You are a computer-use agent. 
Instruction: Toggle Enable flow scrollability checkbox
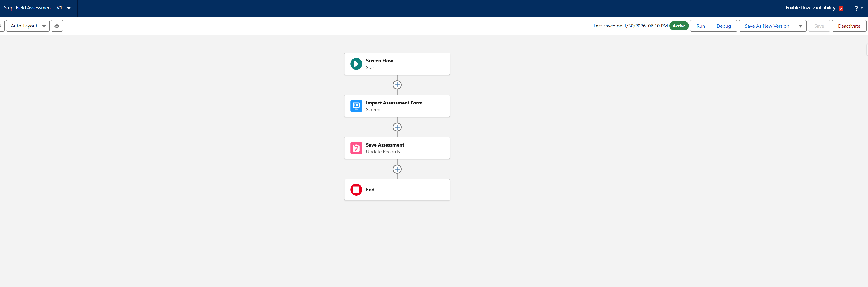click(x=841, y=8)
